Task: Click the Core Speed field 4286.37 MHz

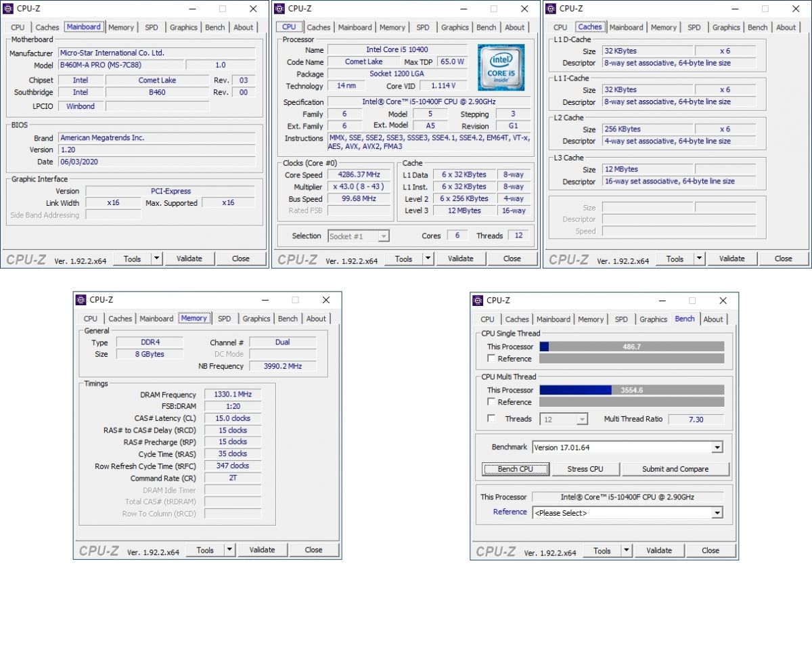Action: 359,175
